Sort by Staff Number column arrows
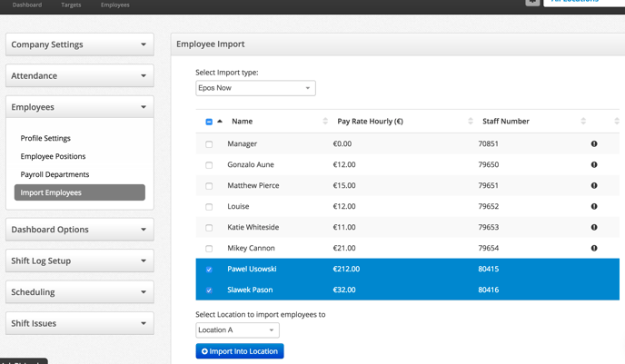The width and height of the screenshot is (625, 364). (x=583, y=121)
